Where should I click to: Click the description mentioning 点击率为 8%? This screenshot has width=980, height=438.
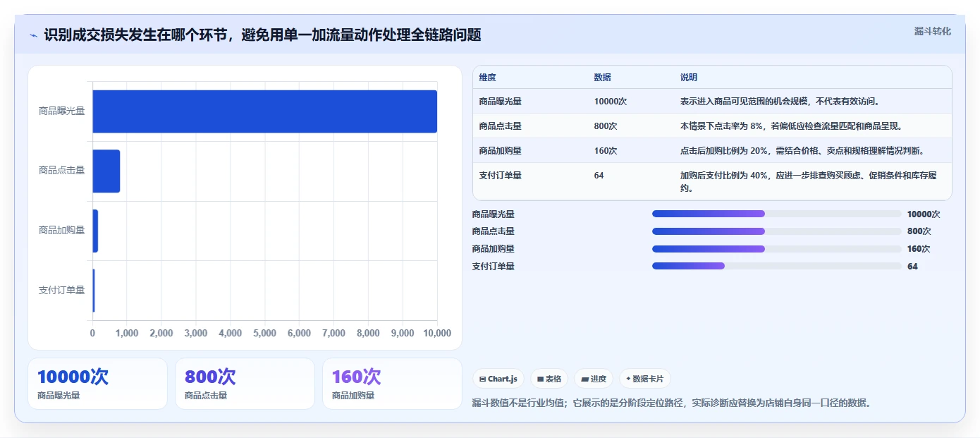tap(791, 126)
